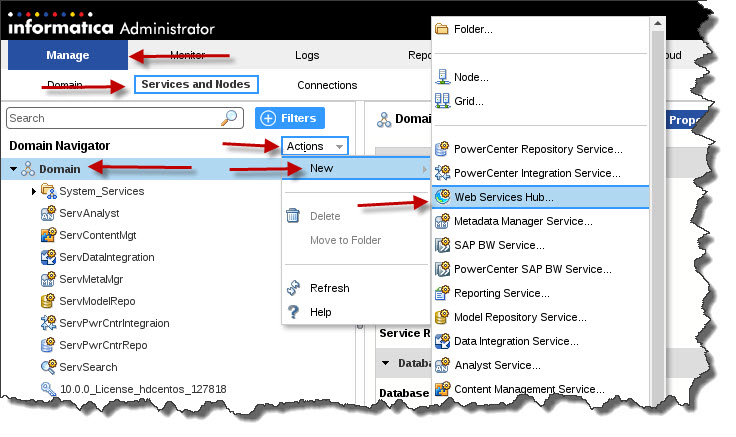This screenshot has width=736, height=437.
Task: Click the Node icon in submenu
Action: (x=442, y=77)
